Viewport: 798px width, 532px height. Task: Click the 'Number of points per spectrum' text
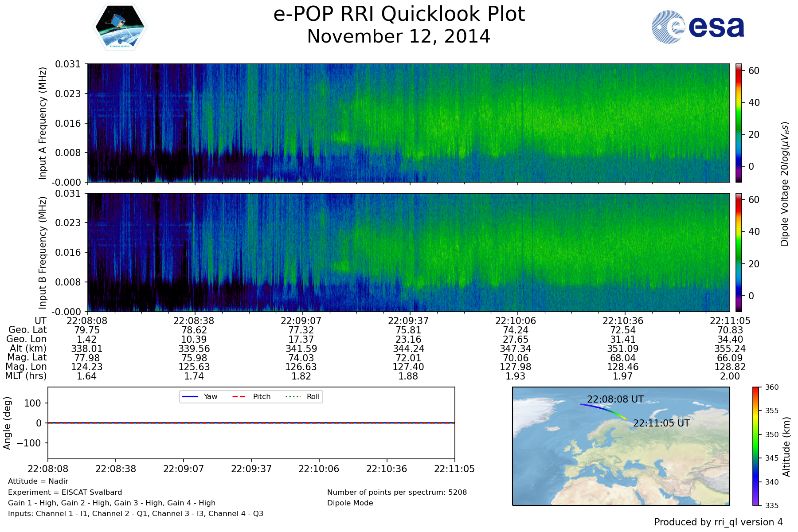click(x=397, y=492)
